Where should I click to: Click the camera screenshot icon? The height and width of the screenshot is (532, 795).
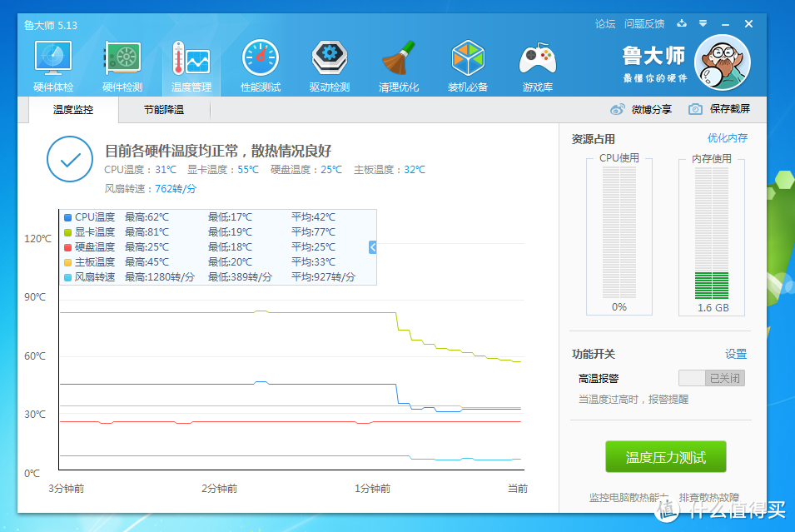click(x=695, y=109)
